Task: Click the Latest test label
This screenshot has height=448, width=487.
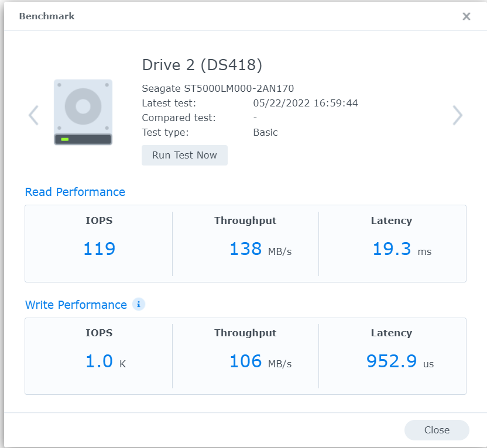Action: [169, 103]
